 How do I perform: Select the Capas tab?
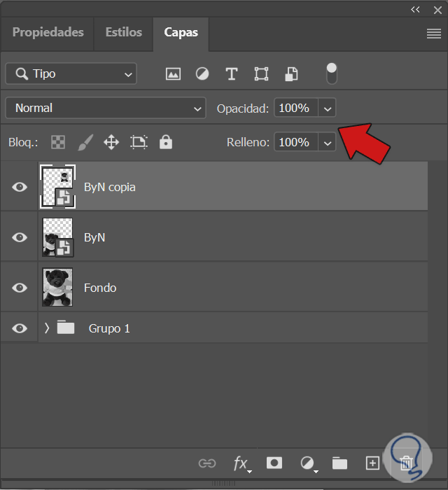[181, 32]
